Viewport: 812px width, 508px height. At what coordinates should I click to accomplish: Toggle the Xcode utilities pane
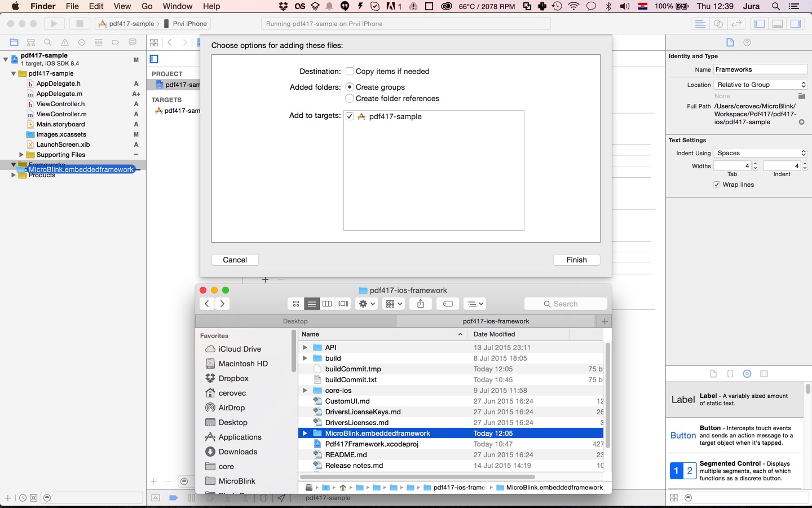pyautogui.click(x=796, y=24)
